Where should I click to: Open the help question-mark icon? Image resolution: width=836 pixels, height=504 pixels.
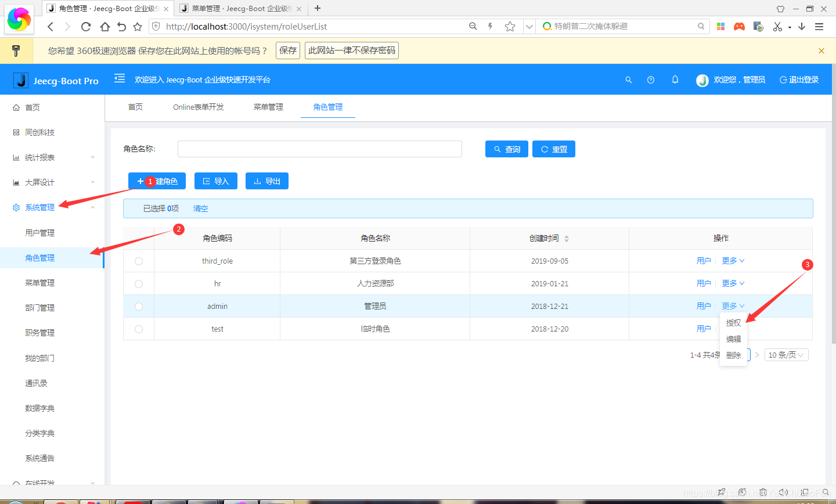point(651,80)
